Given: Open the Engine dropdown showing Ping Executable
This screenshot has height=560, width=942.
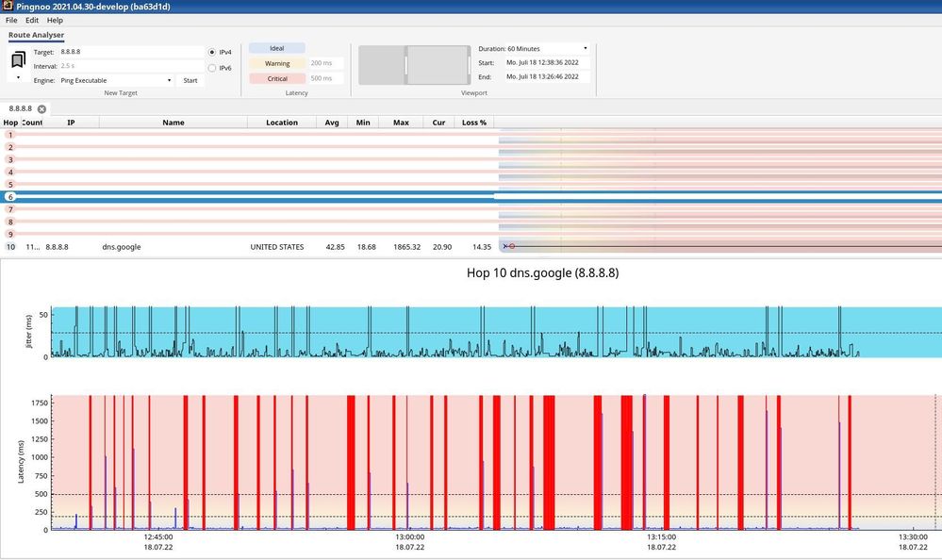Looking at the screenshot, I should [x=118, y=80].
